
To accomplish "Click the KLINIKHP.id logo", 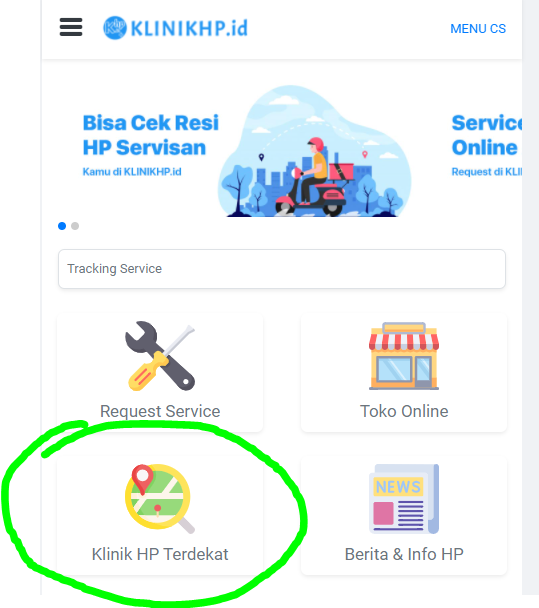I will pyautogui.click(x=175, y=28).
